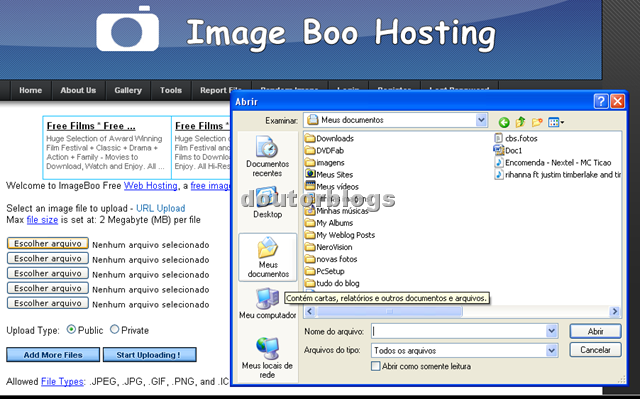Click the third Escolher arquivo button

click(x=48, y=273)
